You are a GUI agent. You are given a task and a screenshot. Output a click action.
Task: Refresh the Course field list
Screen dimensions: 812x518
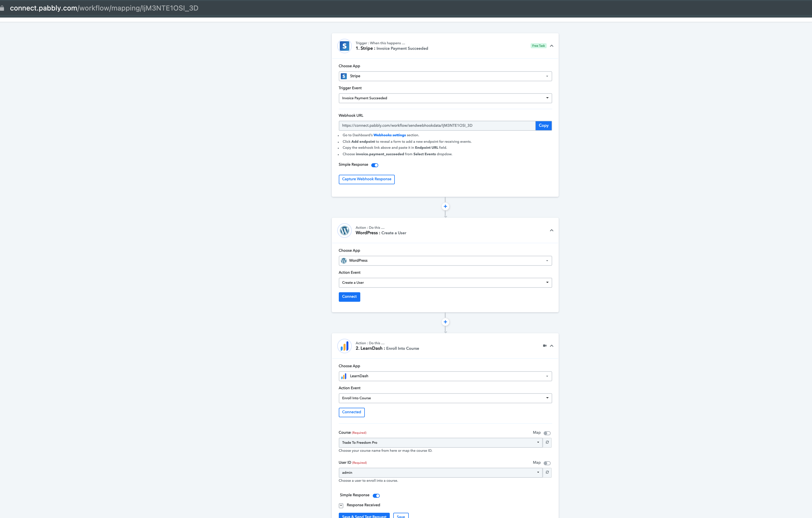click(547, 442)
